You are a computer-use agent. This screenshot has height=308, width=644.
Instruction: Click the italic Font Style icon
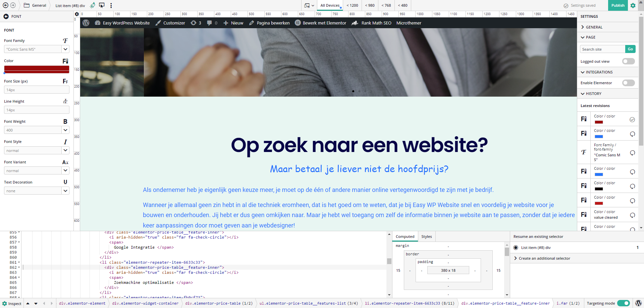tap(65, 142)
